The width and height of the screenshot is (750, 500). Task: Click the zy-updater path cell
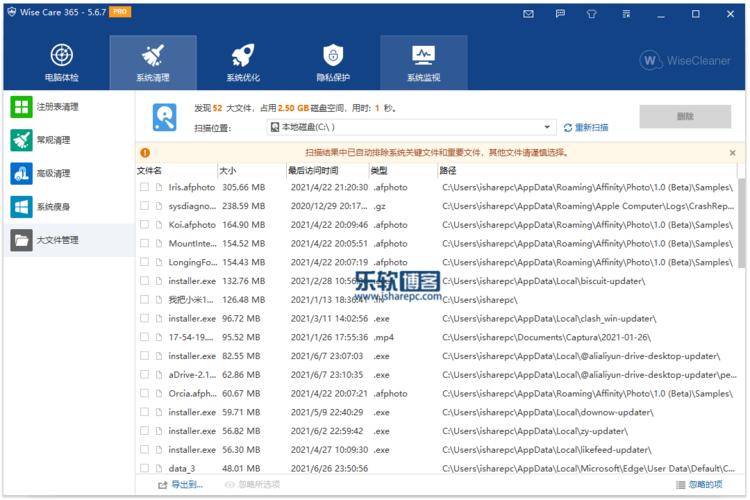pyautogui.click(x=535, y=431)
